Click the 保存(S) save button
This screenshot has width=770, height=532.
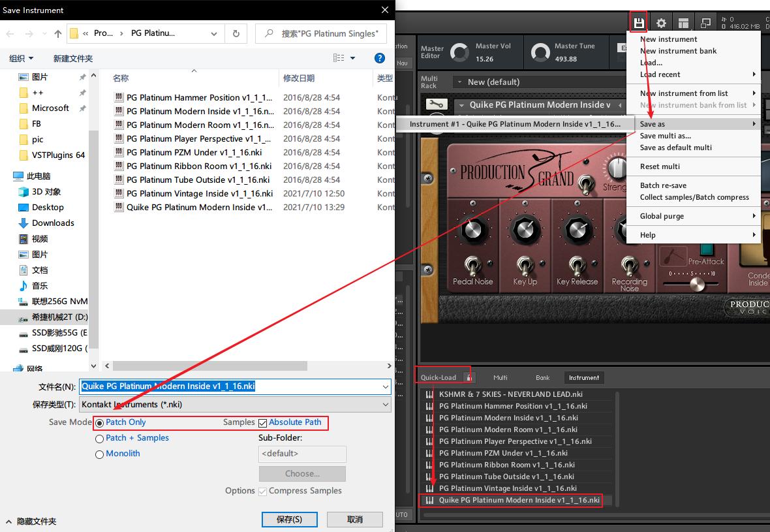tap(289, 519)
